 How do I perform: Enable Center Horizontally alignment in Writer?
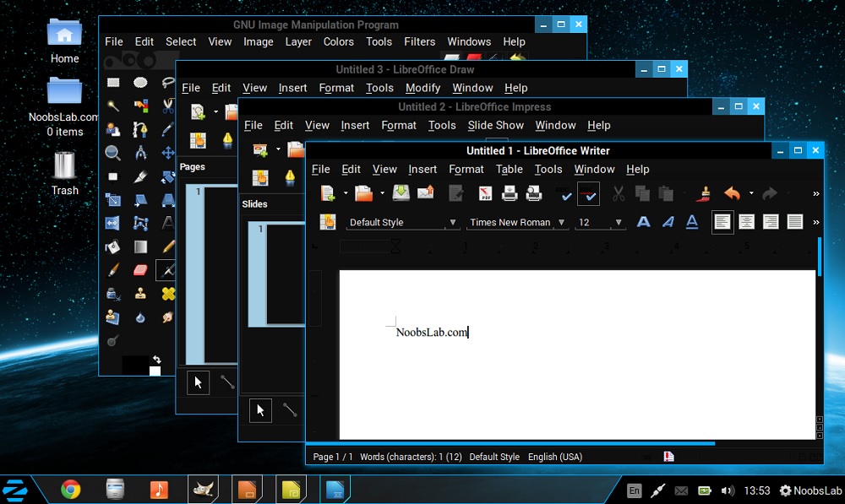coord(746,222)
